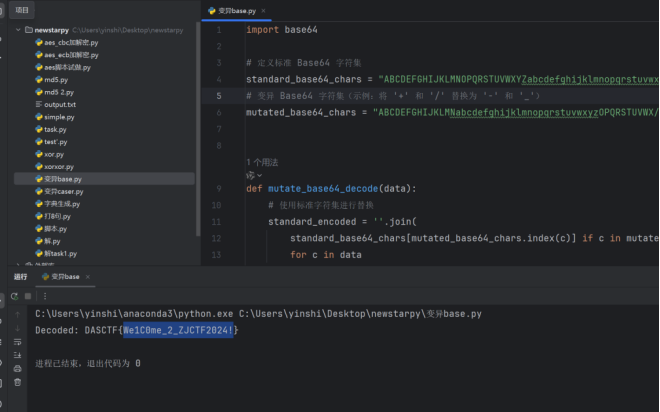Click the '进程已结束' exit code message
The height and width of the screenshot is (412, 660).
tap(88, 363)
